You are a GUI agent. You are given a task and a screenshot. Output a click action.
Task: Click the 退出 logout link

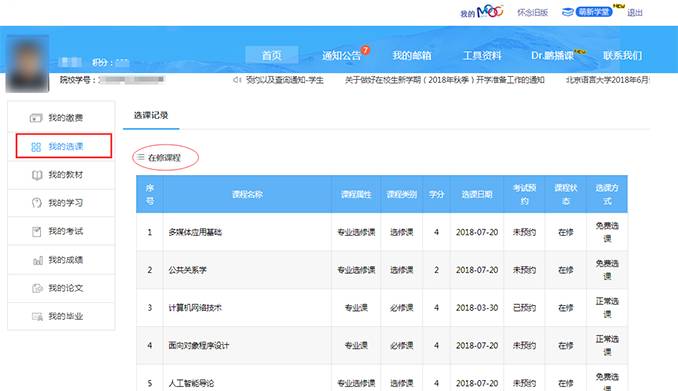pos(634,13)
